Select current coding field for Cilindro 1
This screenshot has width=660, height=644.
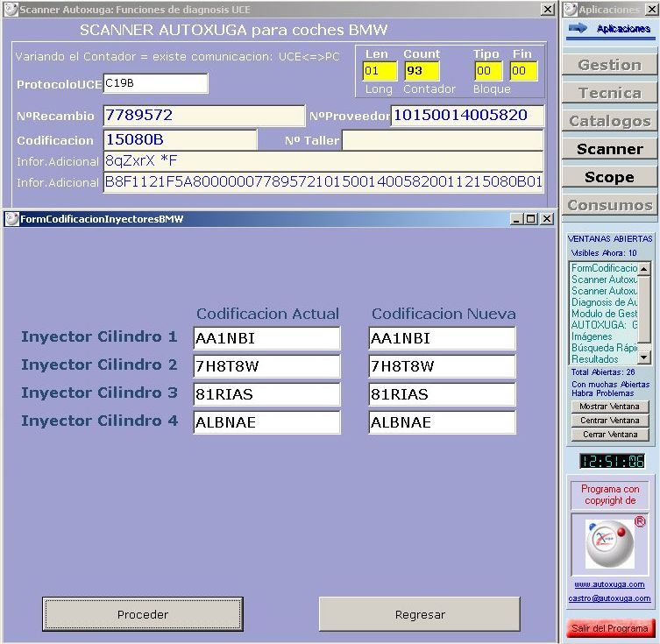[266, 338]
